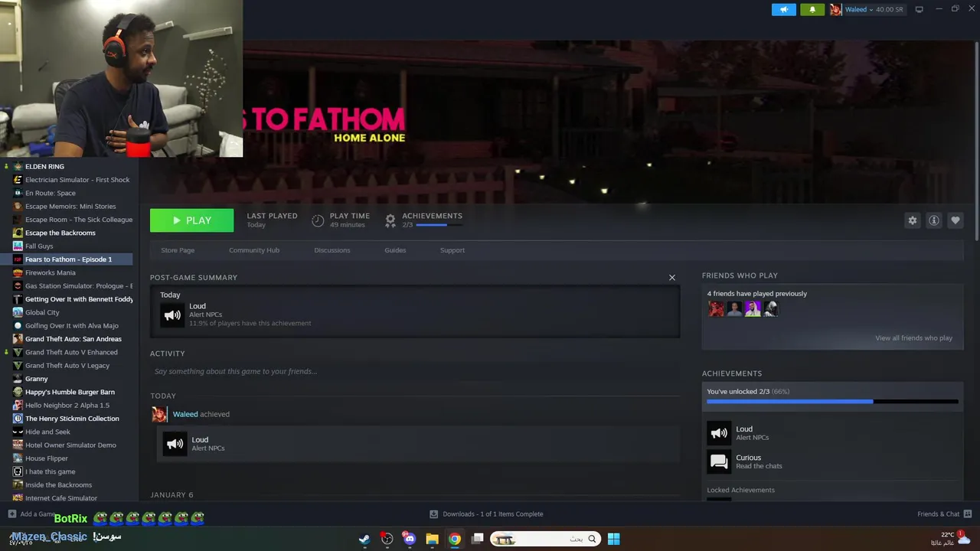
Task: Open the Store Page tab
Action: [178, 250]
